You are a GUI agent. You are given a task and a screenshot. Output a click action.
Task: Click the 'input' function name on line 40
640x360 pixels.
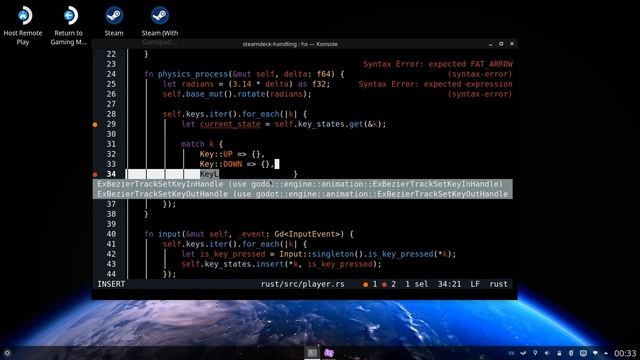click(x=169, y=234)
